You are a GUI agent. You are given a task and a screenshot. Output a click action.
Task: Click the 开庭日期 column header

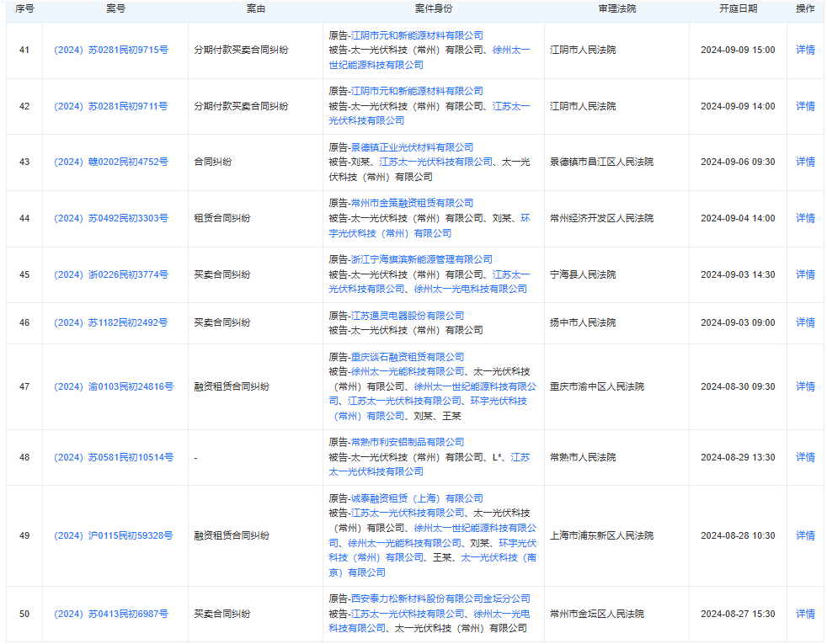737,8
